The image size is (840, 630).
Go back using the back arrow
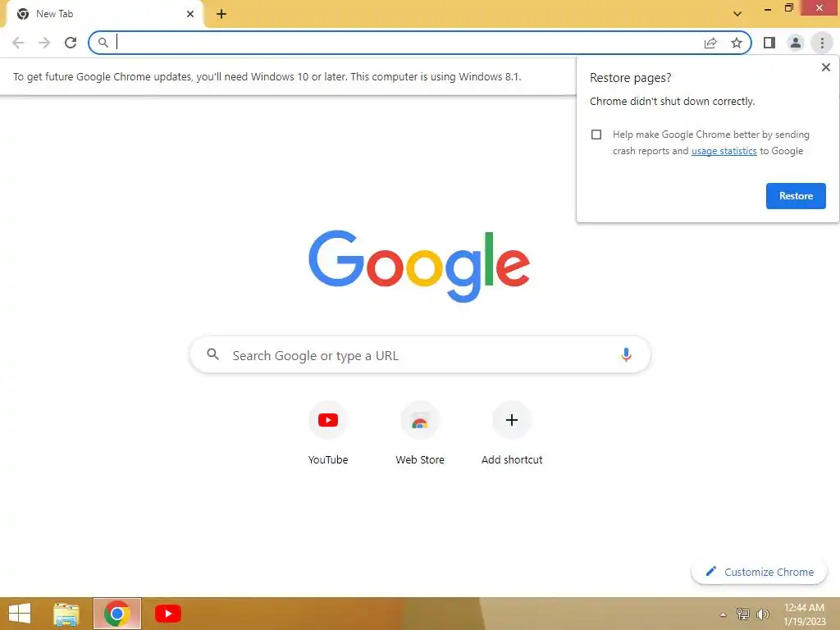point(18,43)
